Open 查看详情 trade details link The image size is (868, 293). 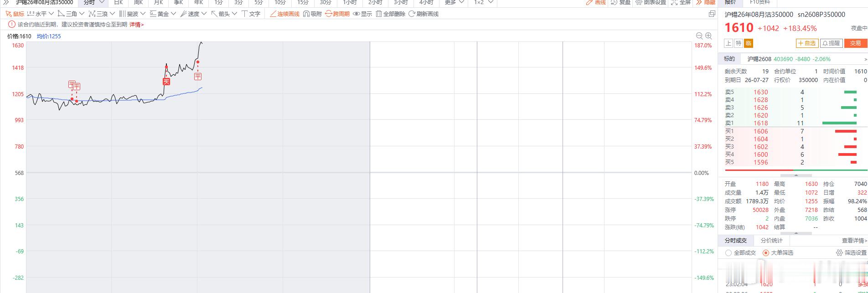coord(854,241)
